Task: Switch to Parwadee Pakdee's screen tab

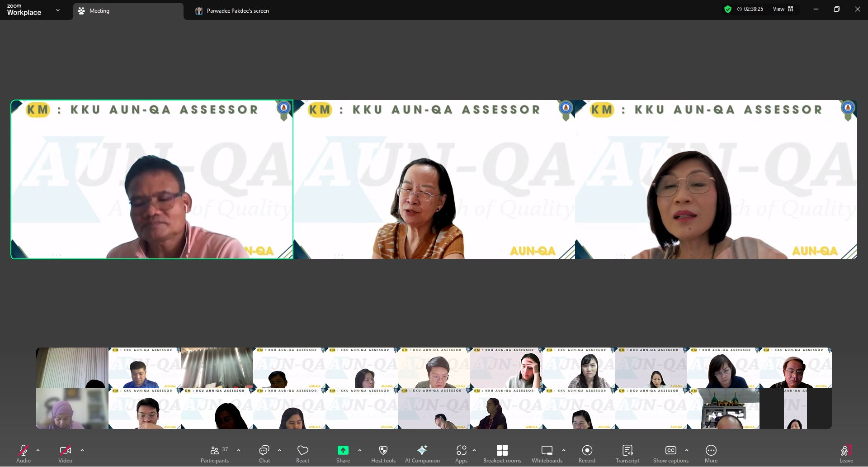Action: [238, 11]
